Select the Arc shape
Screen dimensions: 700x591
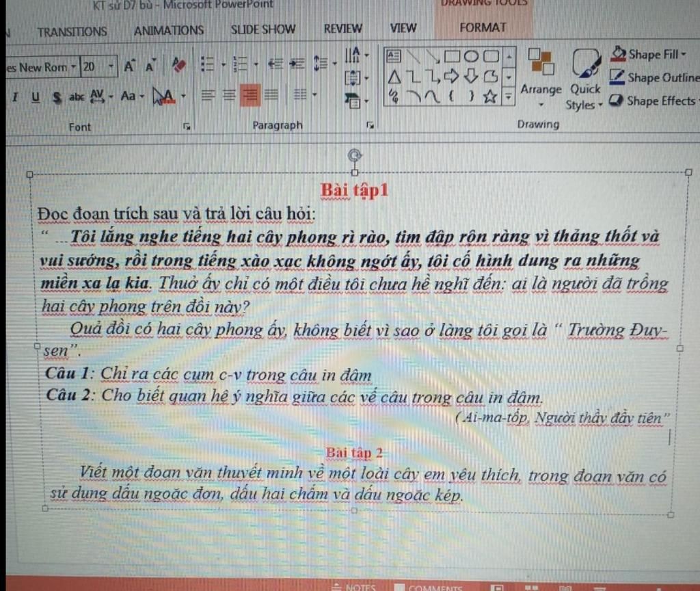click(414, 96)
